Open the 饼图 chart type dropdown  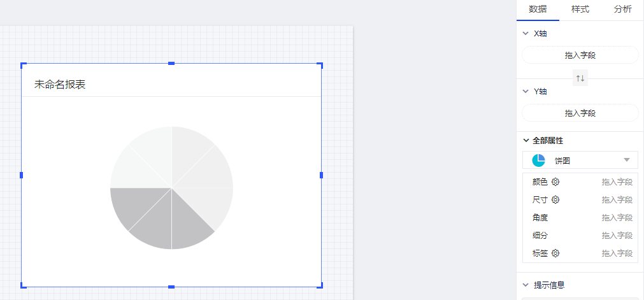coord(626,161)
